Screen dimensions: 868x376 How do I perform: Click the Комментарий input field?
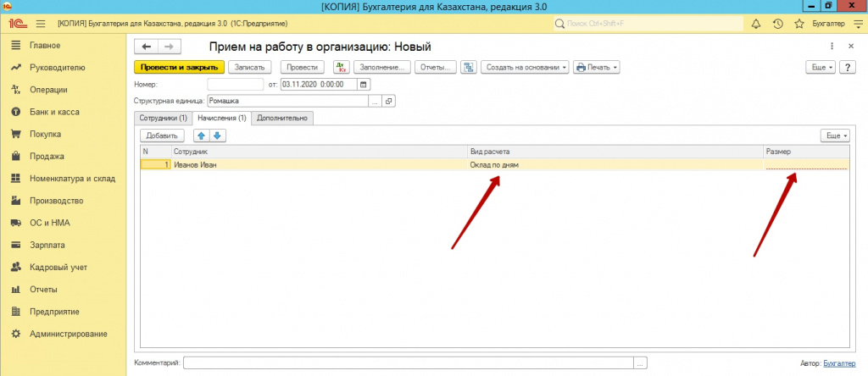(409, 362)
